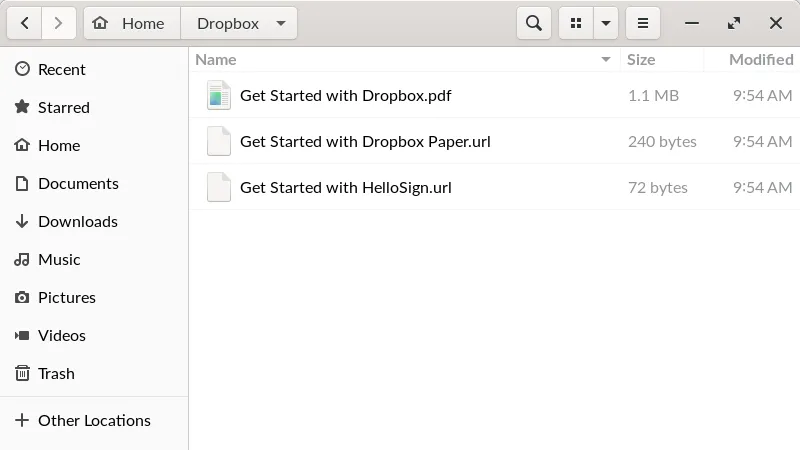The image size is (800, 450).
Task: Open Trash from the sidebar
Action: pos(56,373)
